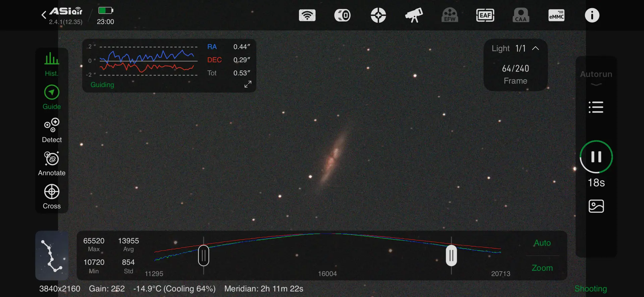This screenshot has height=297, width=644.
Task: Open the Autorun plan list icon
Action: coord(596,107)
